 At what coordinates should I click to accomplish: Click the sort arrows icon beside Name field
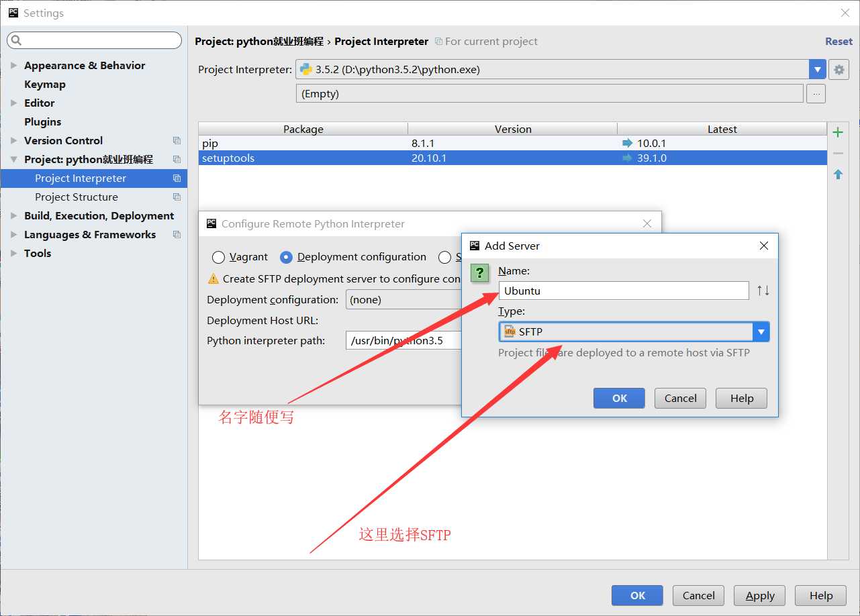pyautogui.click(x=763, y=291)
